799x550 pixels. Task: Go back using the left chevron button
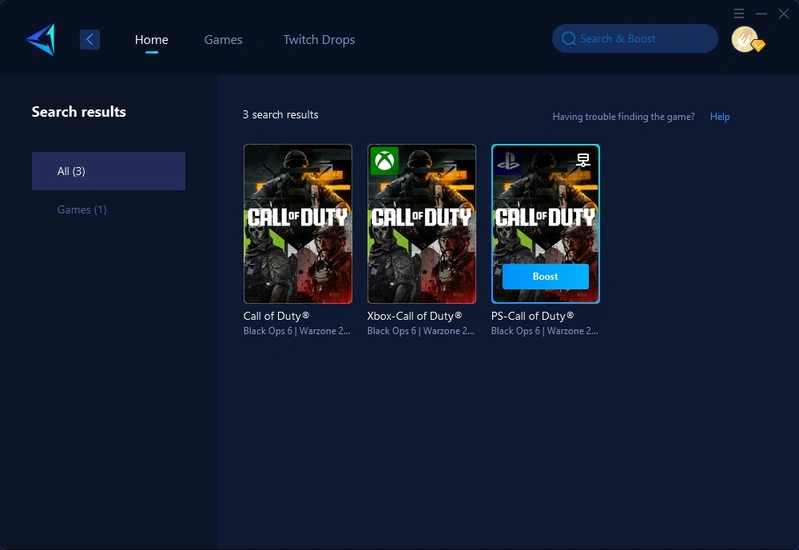coord(90,39)
